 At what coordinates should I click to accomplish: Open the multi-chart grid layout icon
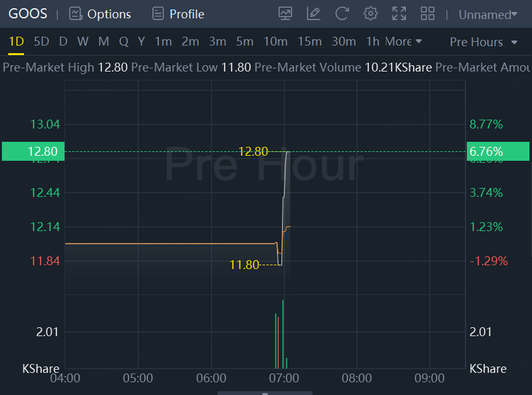[x=428, y=13]
